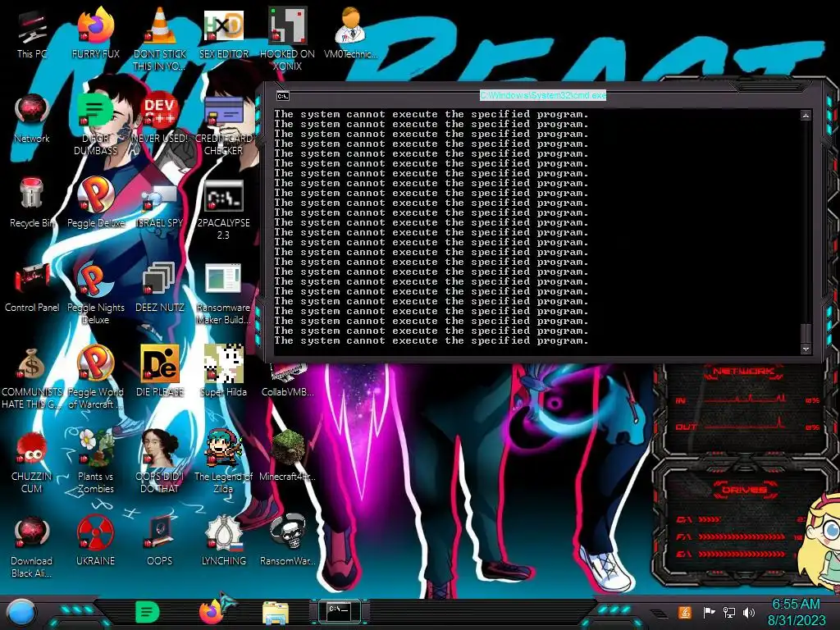The height and width of the screenshot is (630, 840).
Task: Open the COMMUNISTS HATE THIS money bag icon
Action: 32,377
